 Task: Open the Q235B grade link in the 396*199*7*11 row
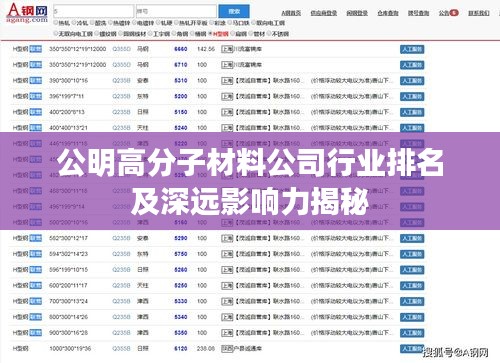click(121, 96)
